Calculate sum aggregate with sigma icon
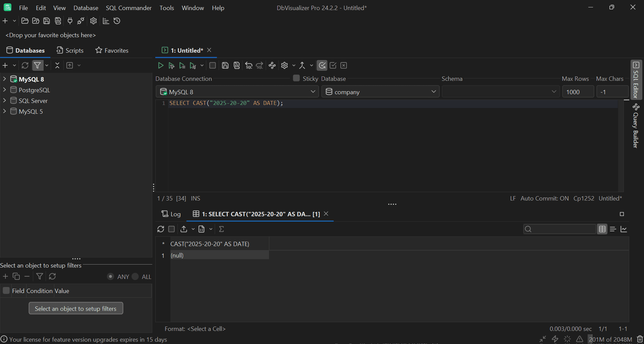This screenshot has height=344, width=644. pos(222,229)
